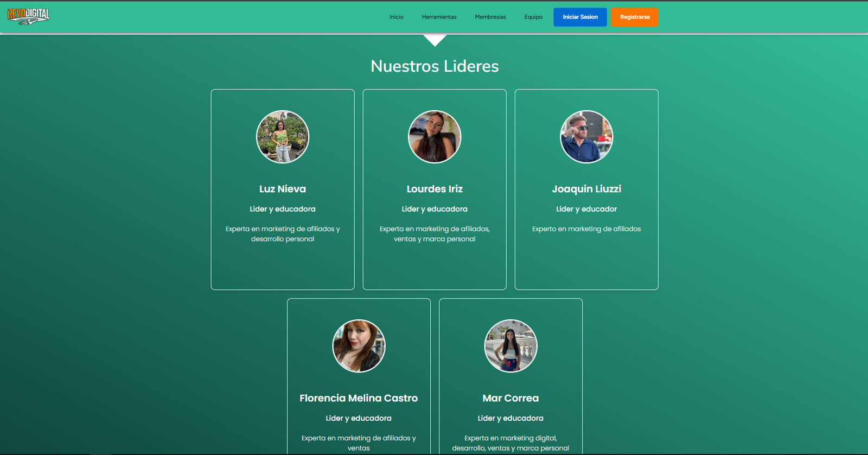Click Joaquin's 'Lider y educador' subtitle
The width and height of the screenshot is (868, 455).
point(586,209)
